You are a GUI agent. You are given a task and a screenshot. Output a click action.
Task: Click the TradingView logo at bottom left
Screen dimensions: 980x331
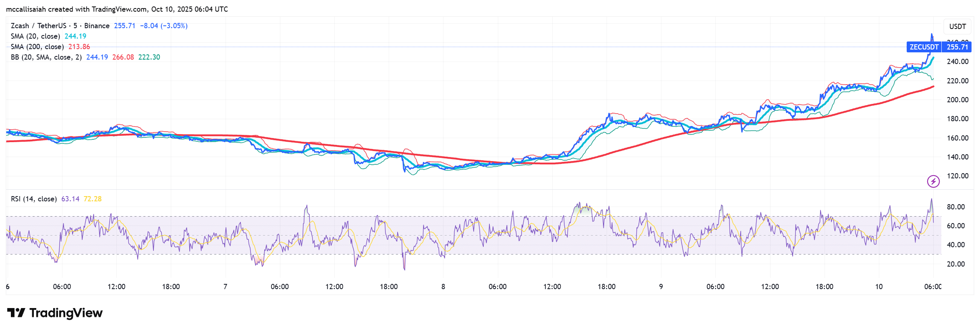pos(55,313)
